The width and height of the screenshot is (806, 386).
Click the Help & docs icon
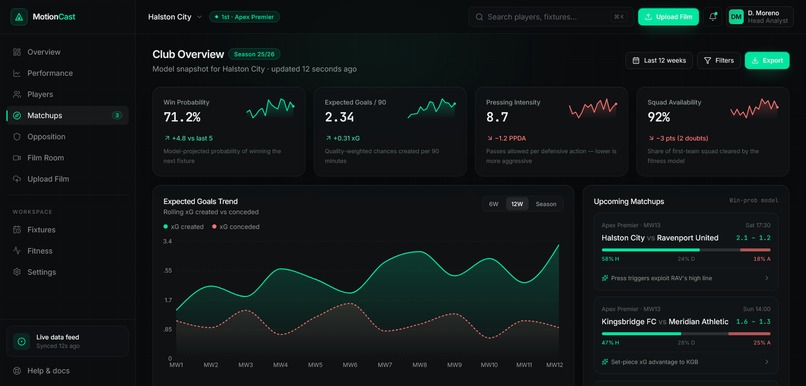pyautogui.click(x=17, y=371)
